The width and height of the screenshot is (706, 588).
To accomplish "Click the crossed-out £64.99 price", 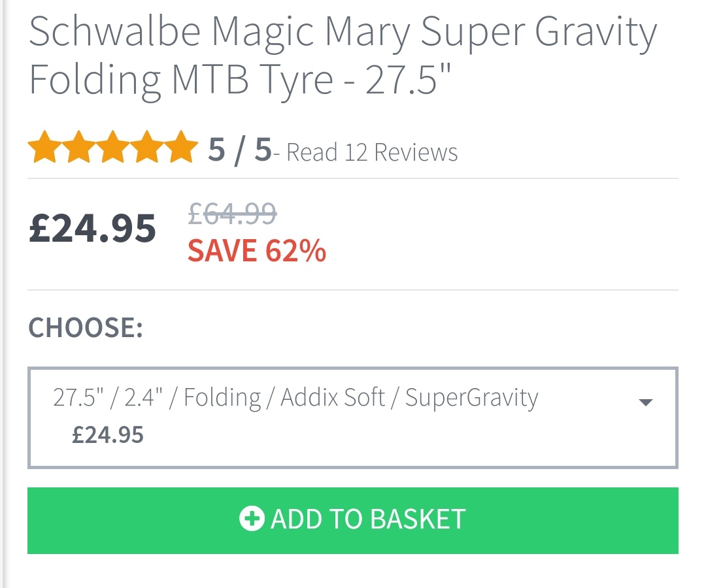I will click(x=233, y=212).
